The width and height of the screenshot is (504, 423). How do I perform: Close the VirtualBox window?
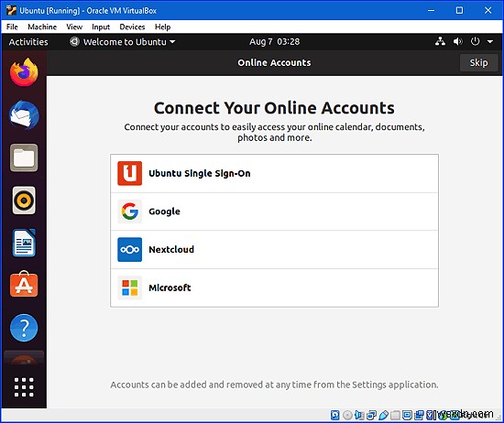click(488, 10)
